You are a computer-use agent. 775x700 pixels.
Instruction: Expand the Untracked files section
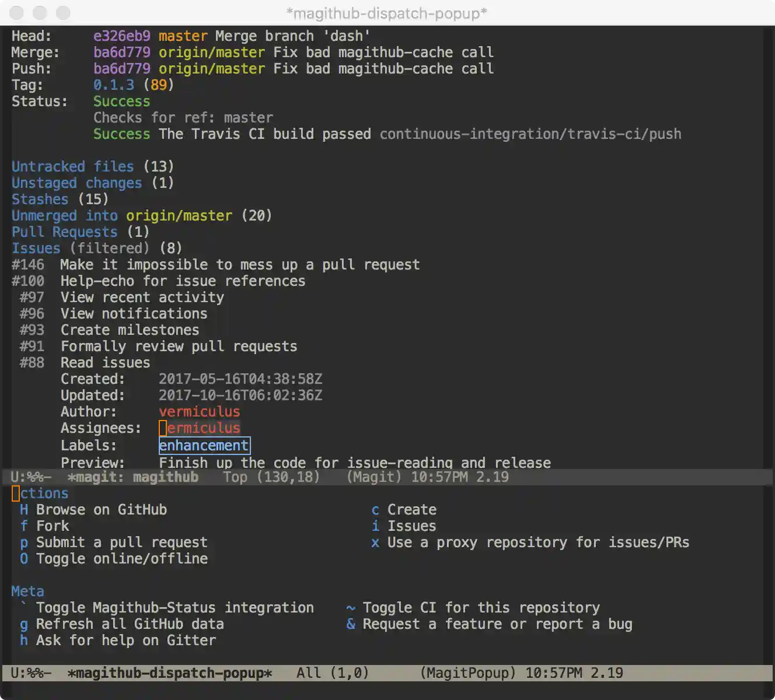pos(48,166)
